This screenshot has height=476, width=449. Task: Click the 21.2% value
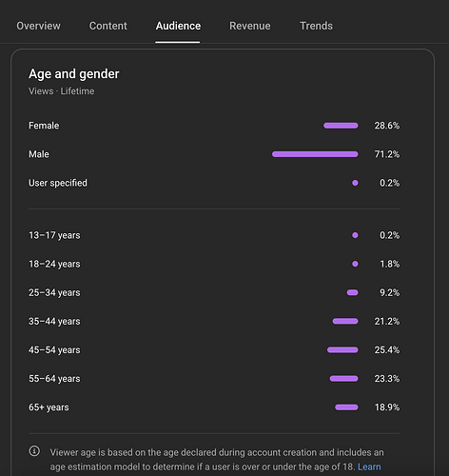[387, 321]
